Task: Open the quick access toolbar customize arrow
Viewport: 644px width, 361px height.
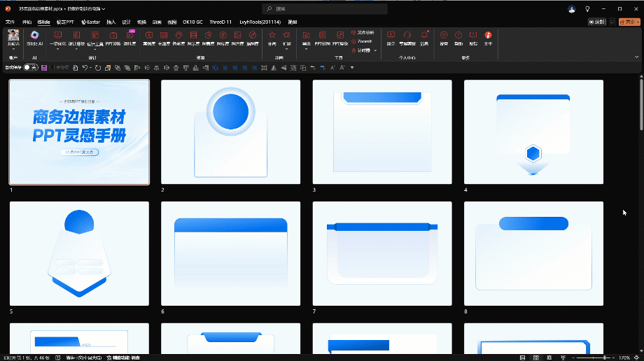Action: [352, 67]
